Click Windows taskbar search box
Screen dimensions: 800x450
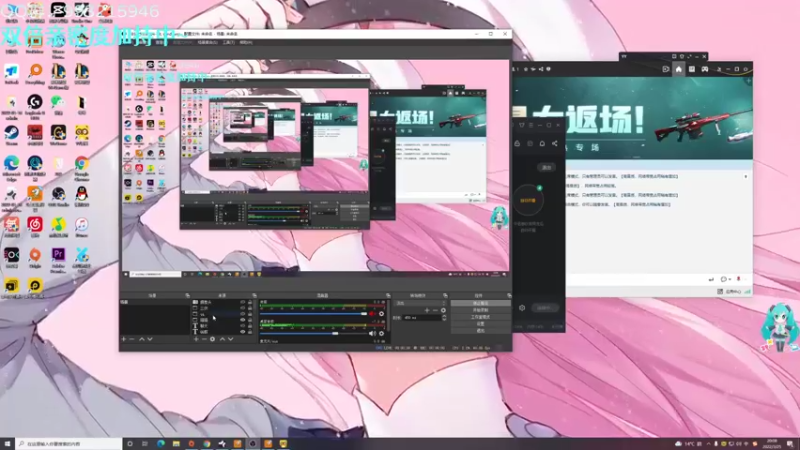click(x=68, y=444)
